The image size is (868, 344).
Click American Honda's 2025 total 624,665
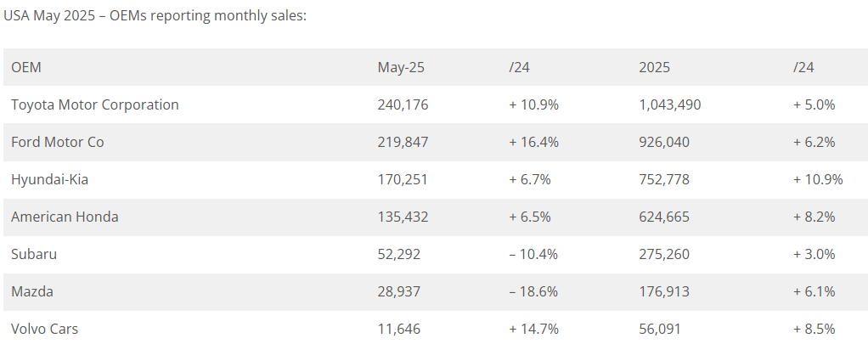pyautogui.click(x=664, y=217)
